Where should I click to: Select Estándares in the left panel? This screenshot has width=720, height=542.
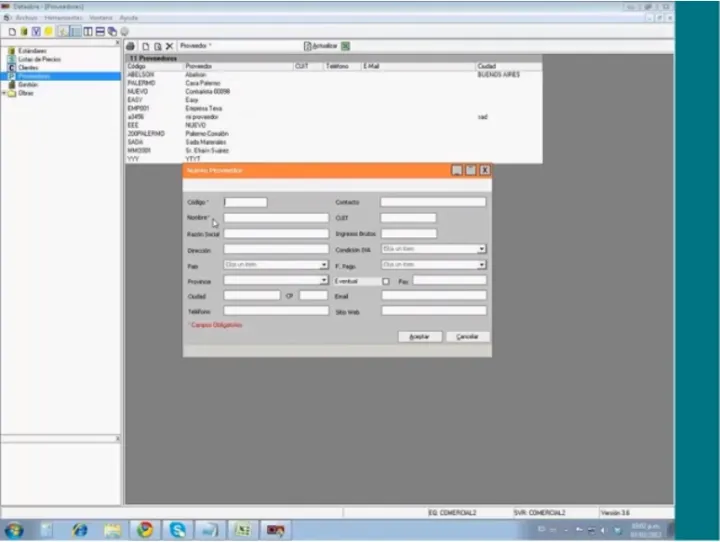click(x=32, y=51)
